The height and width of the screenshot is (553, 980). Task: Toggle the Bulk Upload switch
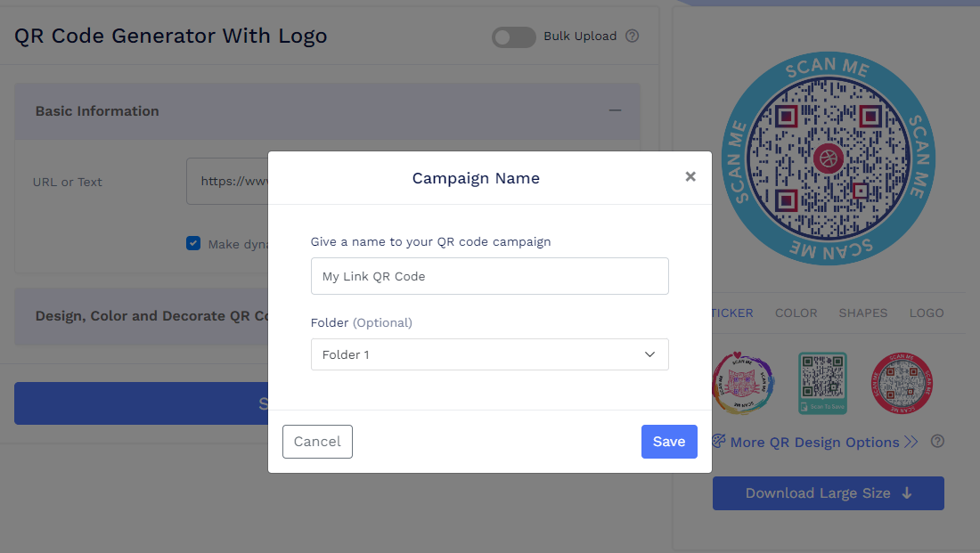pyautogui.click(x=513, y=37)
